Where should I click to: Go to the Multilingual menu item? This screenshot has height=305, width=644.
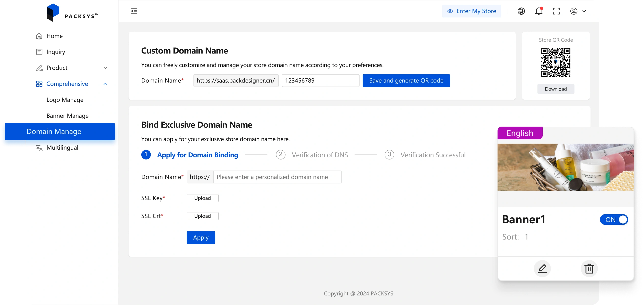tap(62, 147)
